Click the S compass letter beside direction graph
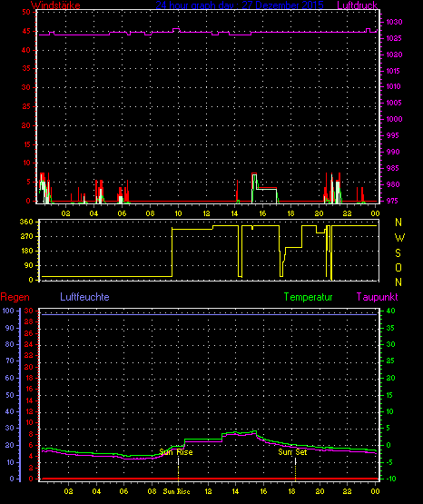 (x=398, y=253)
